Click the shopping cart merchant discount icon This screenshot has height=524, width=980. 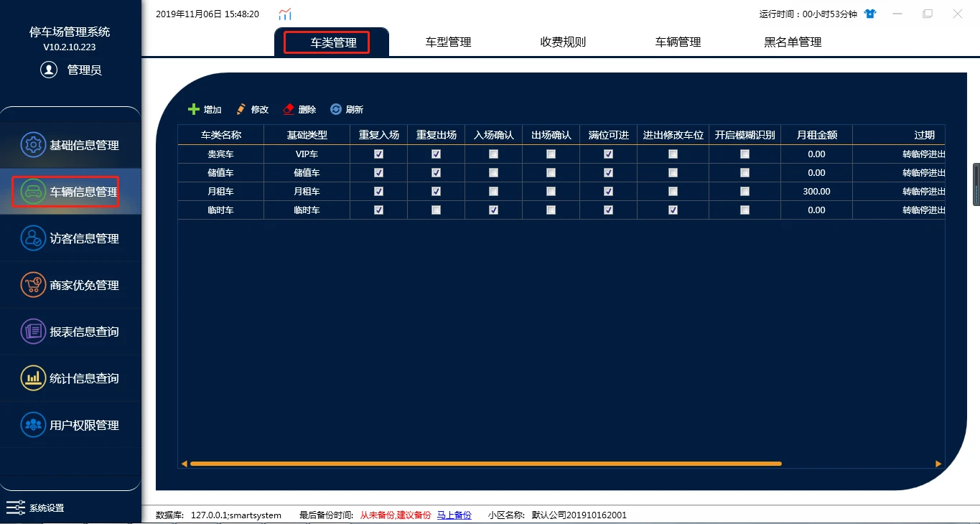(33, 285)
